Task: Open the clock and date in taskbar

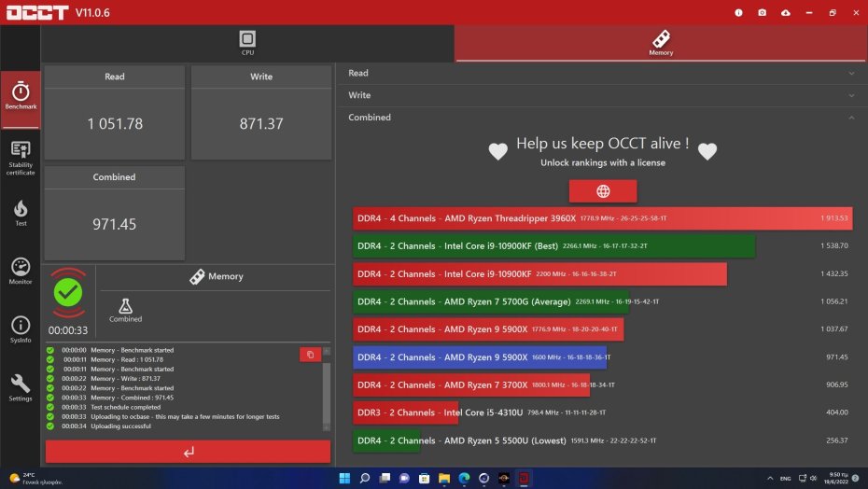Action: (x=836, y=479)
